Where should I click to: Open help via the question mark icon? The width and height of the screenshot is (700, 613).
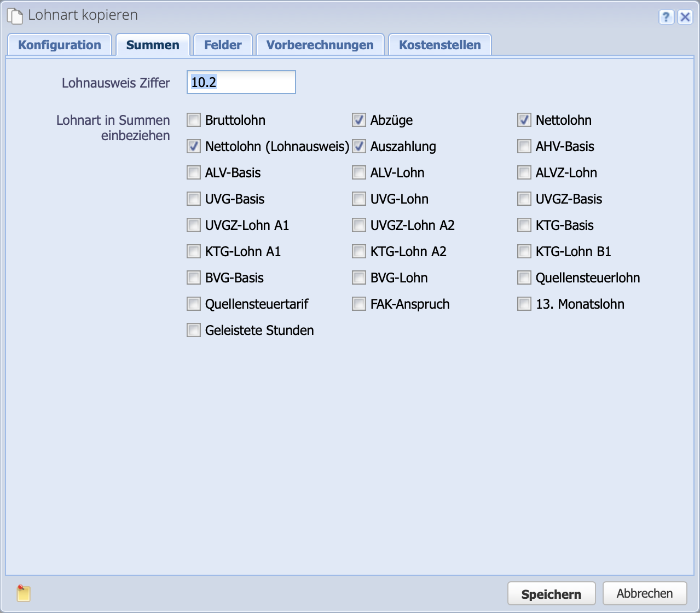[666, 17]
